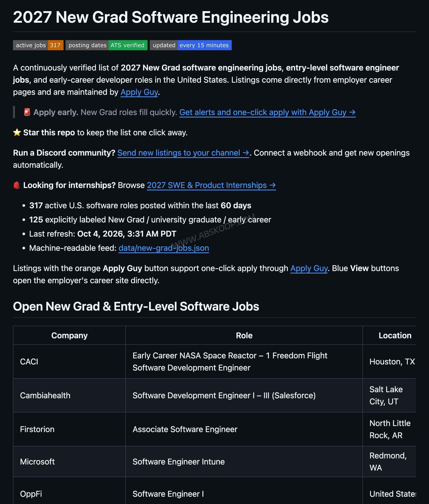The image size is (429, 504).
Task: Click the posting dates ATS verified badge
Action: coord(106,45)
